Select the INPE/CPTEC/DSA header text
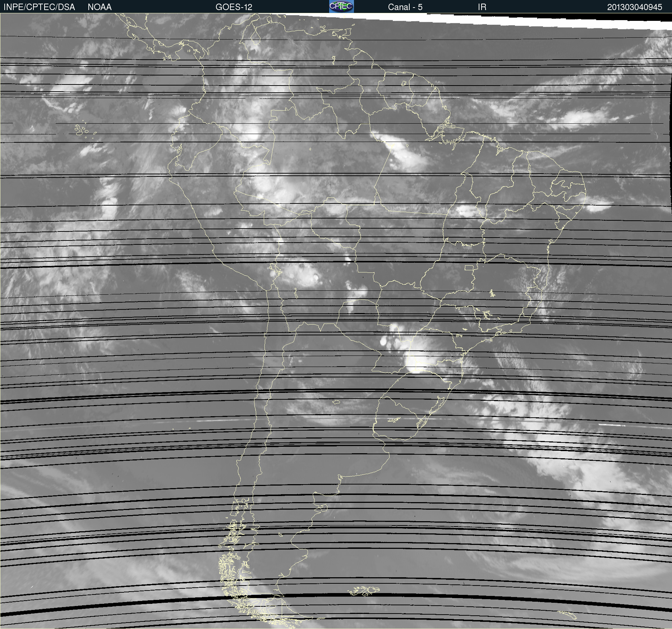 click(39, 7)
